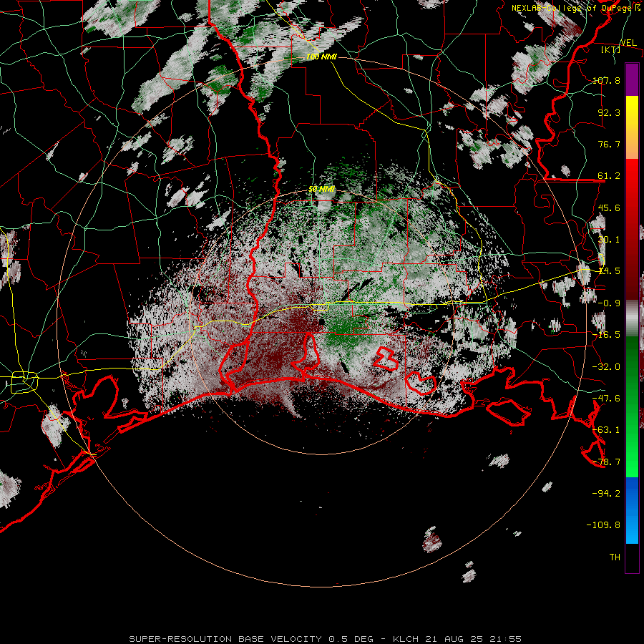This screenshot has width=644, height=644.
Task: Click the -0.9 value on the velocity scale
Action: (x=609, y=303)
